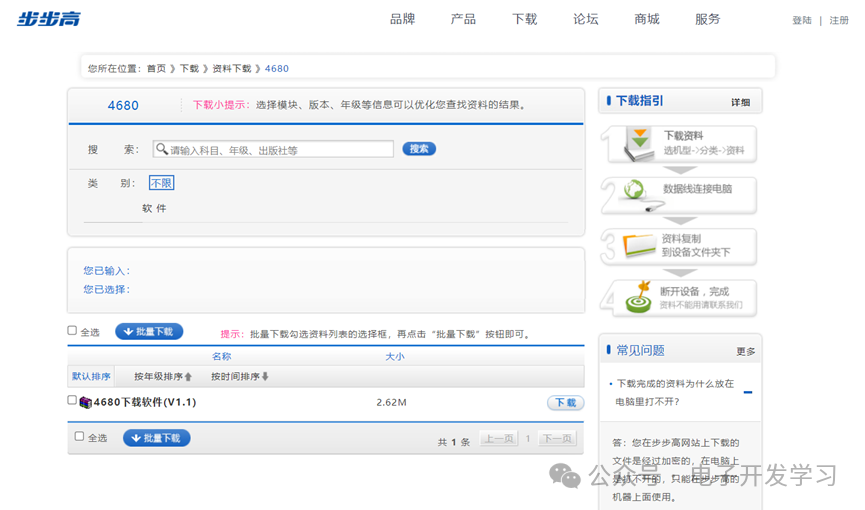
Task: Click the 注册 link
Action: pos(839,20)
